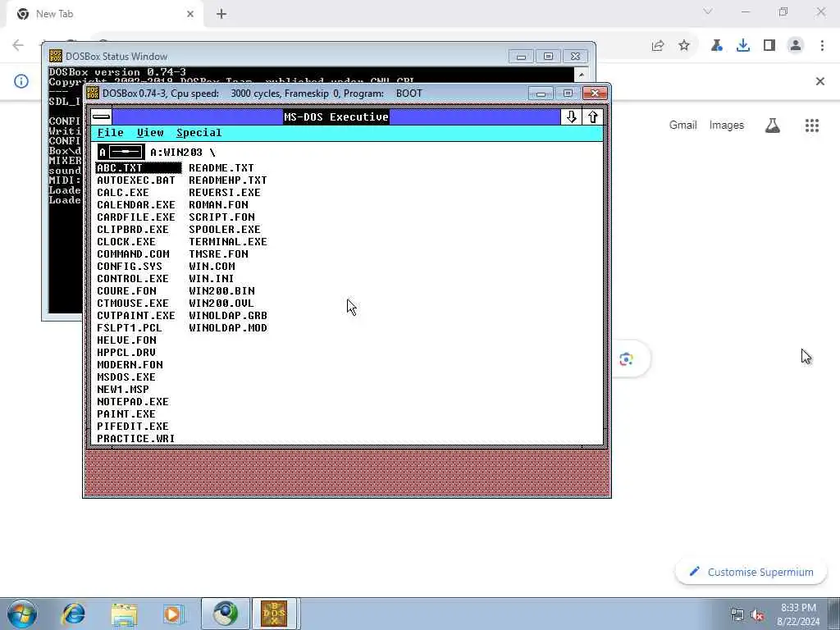
Task: Select PAINT.EXE file
Action: (126, 414)
